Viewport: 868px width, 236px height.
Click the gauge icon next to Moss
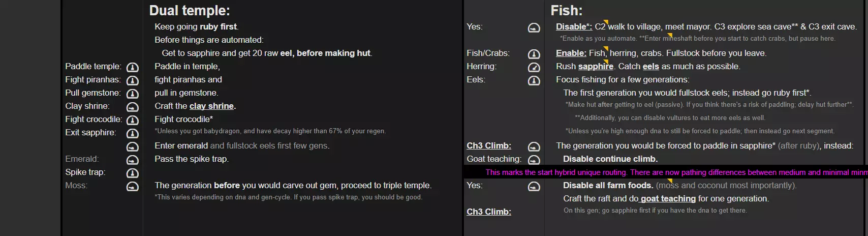(x=132, y=186)
